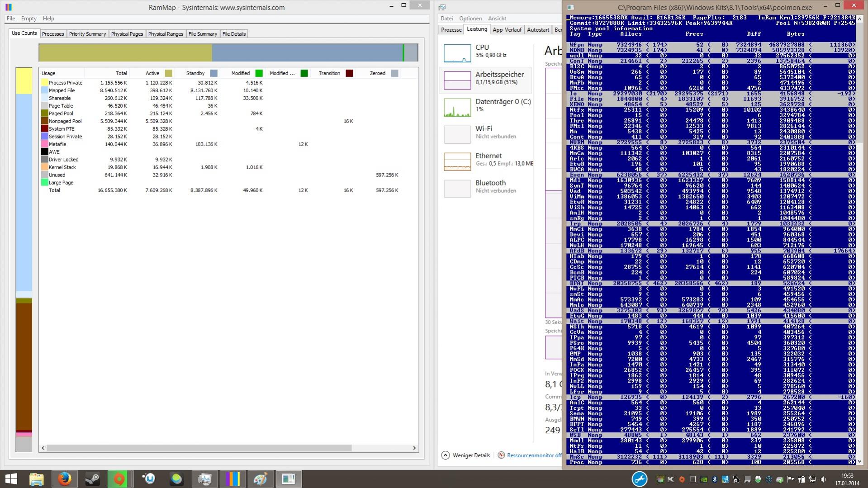Switch to Firefox in the taskbar
This screenshot has height=488, width=868.
65,479
